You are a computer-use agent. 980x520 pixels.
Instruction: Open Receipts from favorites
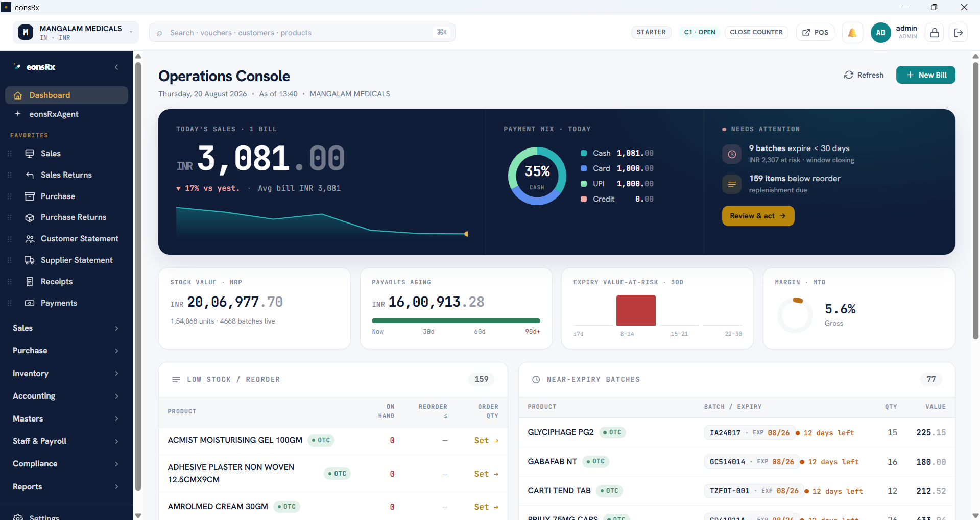point(66,282)
